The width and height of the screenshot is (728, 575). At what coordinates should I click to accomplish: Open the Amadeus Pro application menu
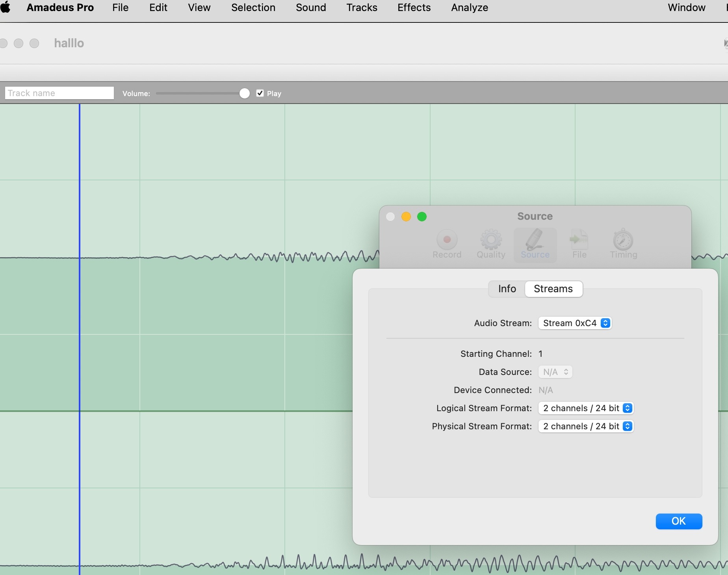(x=60, y=7)
